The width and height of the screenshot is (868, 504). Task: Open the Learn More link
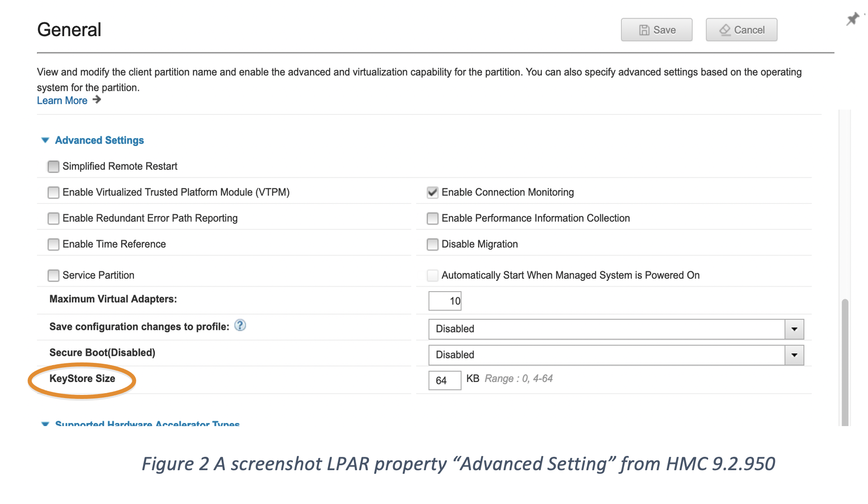62,101
